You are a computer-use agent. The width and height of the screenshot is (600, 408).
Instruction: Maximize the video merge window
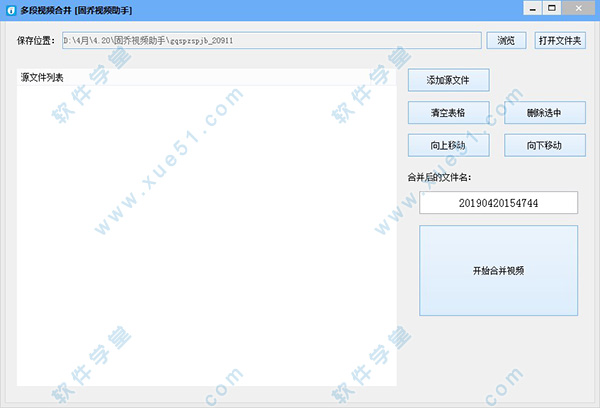coord(551,8)
